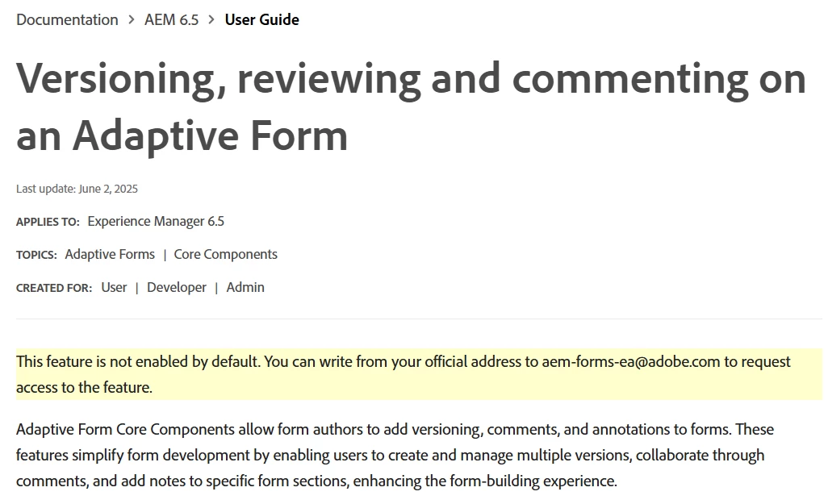Image resolution: width=828 pixels, height=504 pixels.
Task: Click the 'TOPICS:' label
Action: [x=36, y=255]
